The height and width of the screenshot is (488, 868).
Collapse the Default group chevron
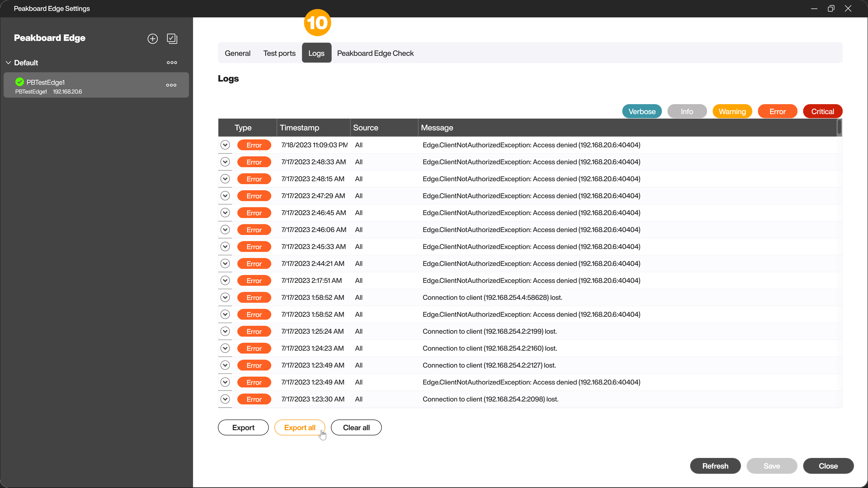8,63
